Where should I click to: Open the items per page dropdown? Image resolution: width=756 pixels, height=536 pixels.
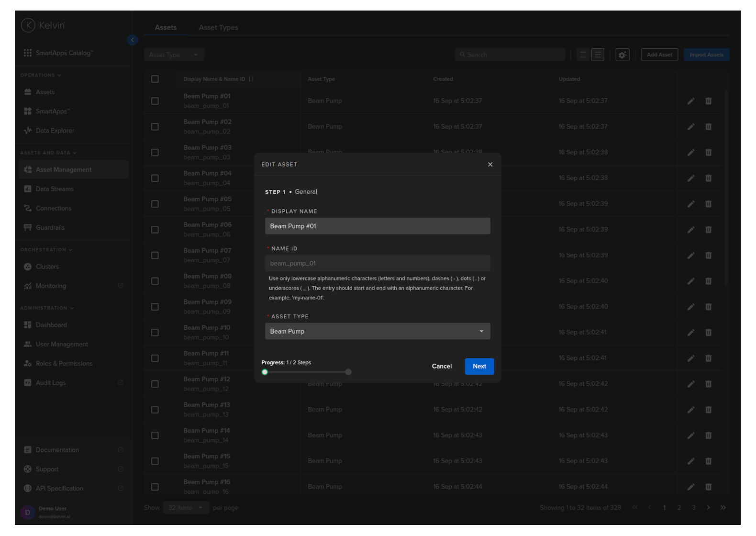(x=186, y=508)
